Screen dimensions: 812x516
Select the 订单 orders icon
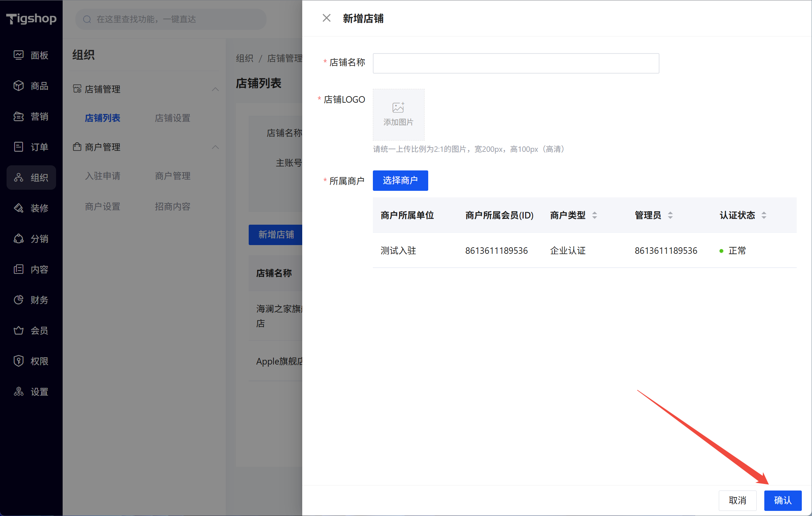19,147
